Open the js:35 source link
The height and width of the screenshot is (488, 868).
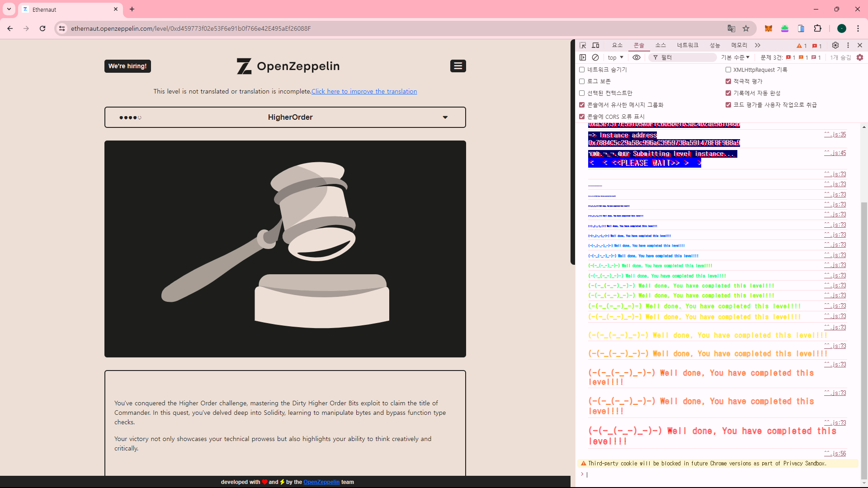tap(835, 134)
